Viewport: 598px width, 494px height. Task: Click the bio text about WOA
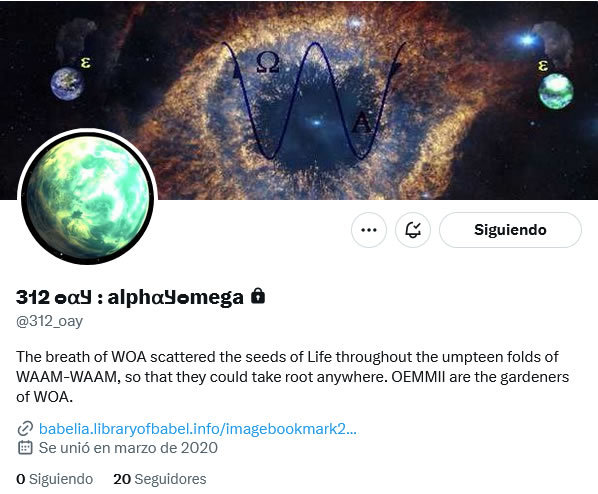click(x=293, y=377)
